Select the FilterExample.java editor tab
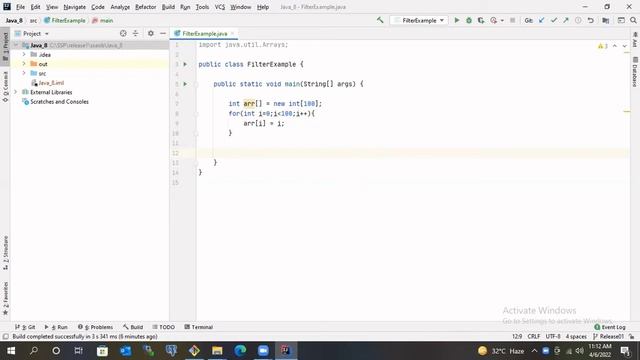Screen dimensions: 640x360 (204, 33)
